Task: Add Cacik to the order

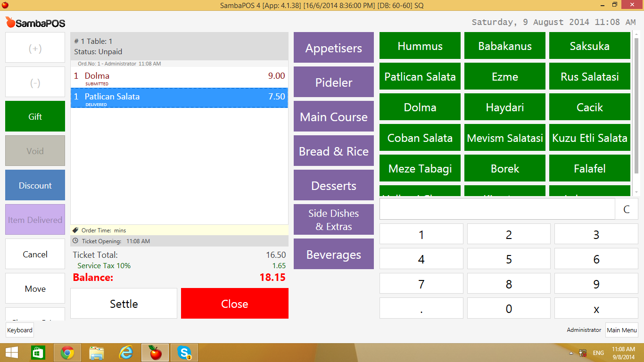Action: tap(590, 107)
